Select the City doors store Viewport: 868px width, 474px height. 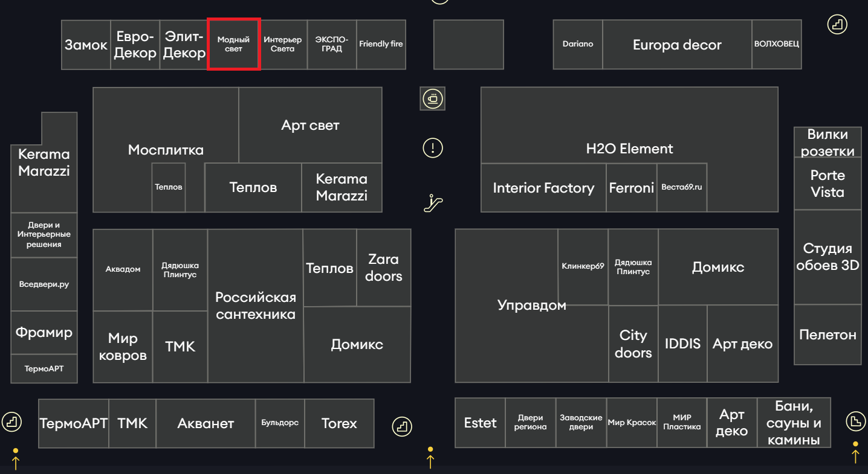(633, 344)
